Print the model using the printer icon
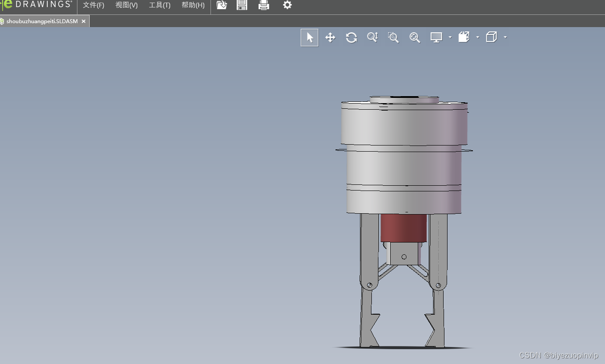Viewport: 605px width, 364px height. click(264, 5)
